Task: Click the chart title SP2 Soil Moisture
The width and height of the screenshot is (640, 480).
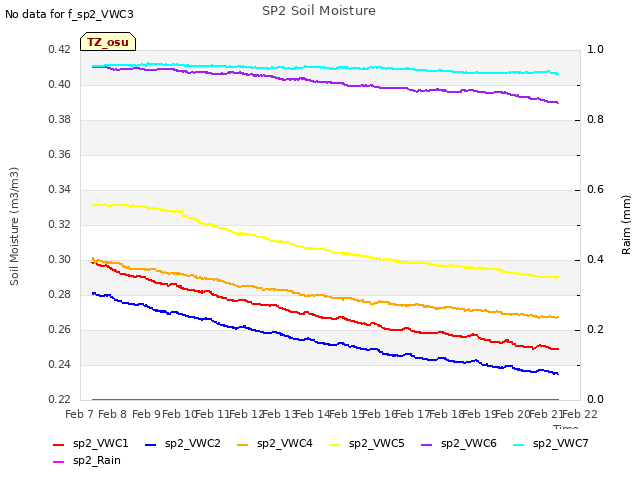Action: click(x=319, y=11)
